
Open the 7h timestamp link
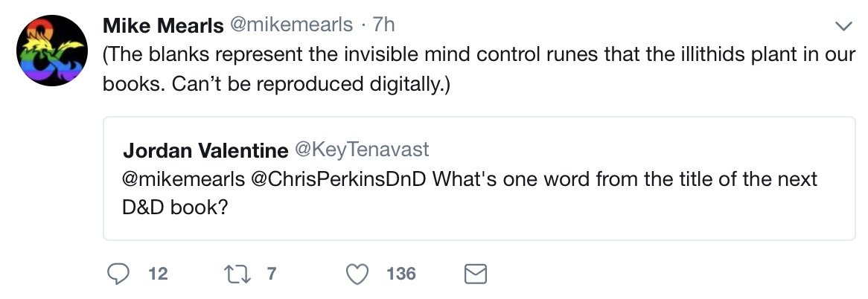pyautogui.click(x=383, y=25)
